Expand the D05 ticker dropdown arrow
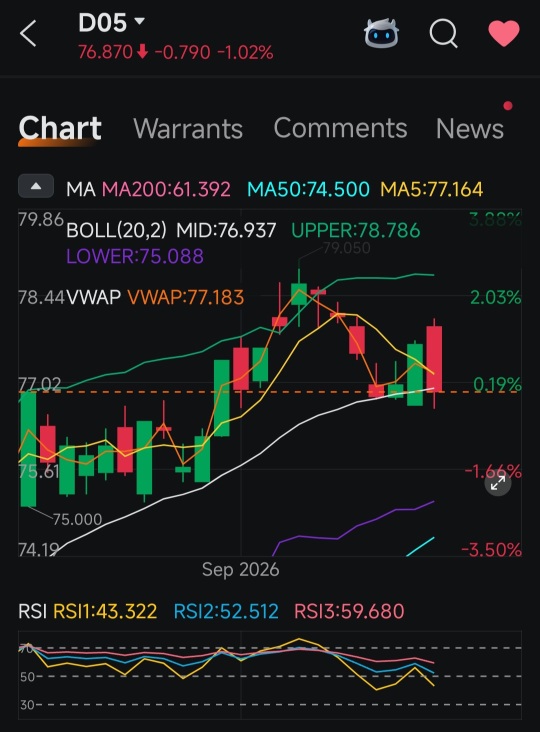The height and width of the screenshot is (732, 540). point(139,21)
